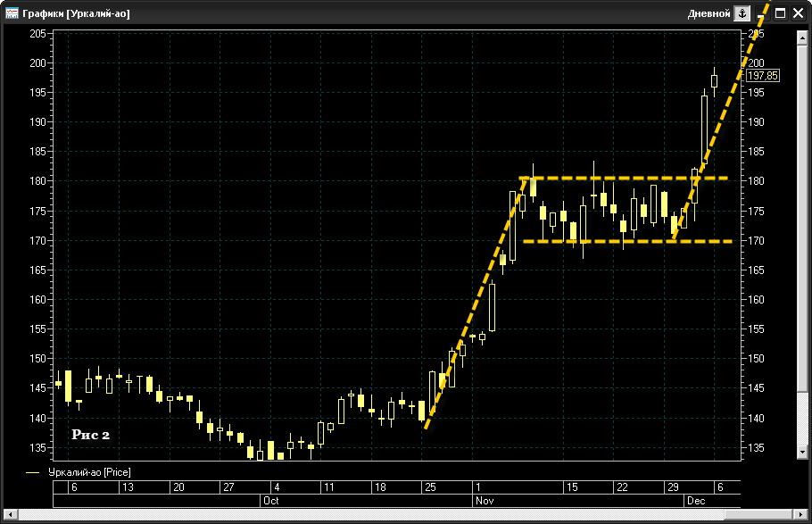Click the horizontal scrollbar thumb
The image size is (812, 524).
[759, 515]
